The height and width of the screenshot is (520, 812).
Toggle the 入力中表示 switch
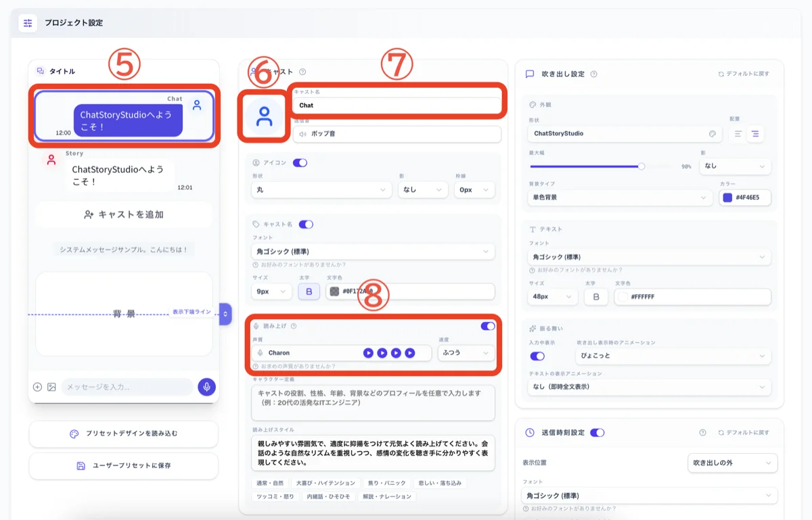click(537, 356)
